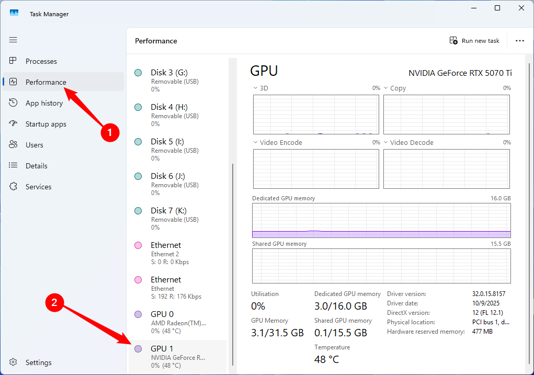Click the resource list vertical scrollbar

233,264
